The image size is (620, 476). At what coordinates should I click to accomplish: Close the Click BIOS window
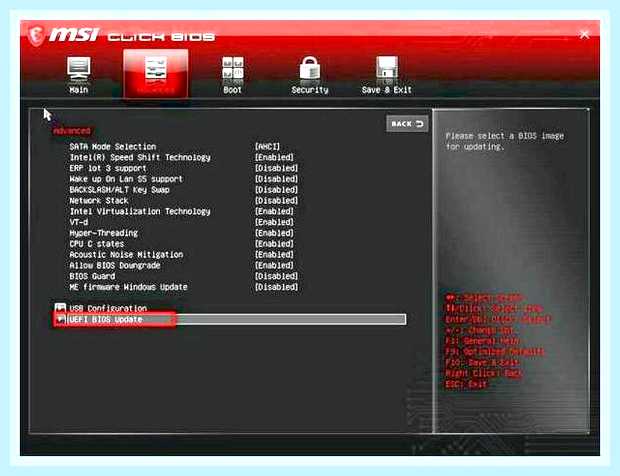tap(584, 34)
